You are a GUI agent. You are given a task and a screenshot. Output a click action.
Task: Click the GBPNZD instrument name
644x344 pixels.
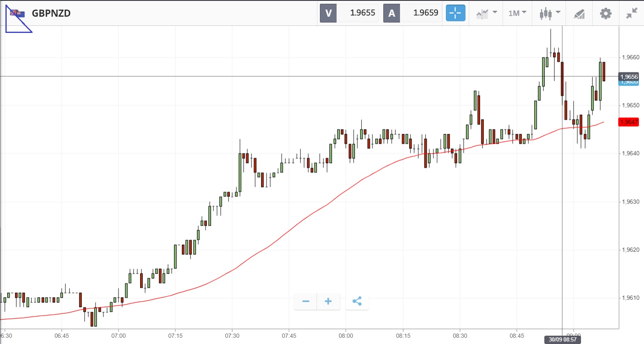(x=51, y=13)
